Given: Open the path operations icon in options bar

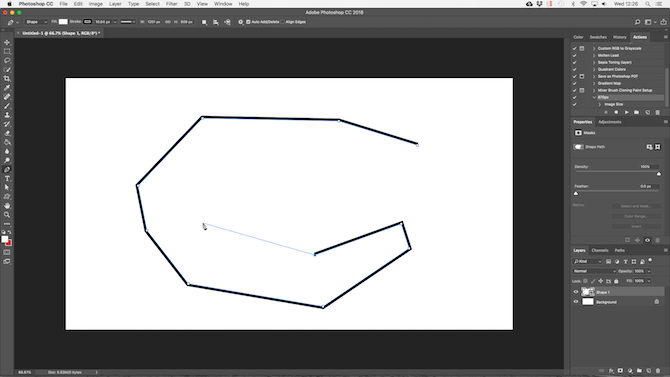Looking at the screenshot, I should click(204, 22).
